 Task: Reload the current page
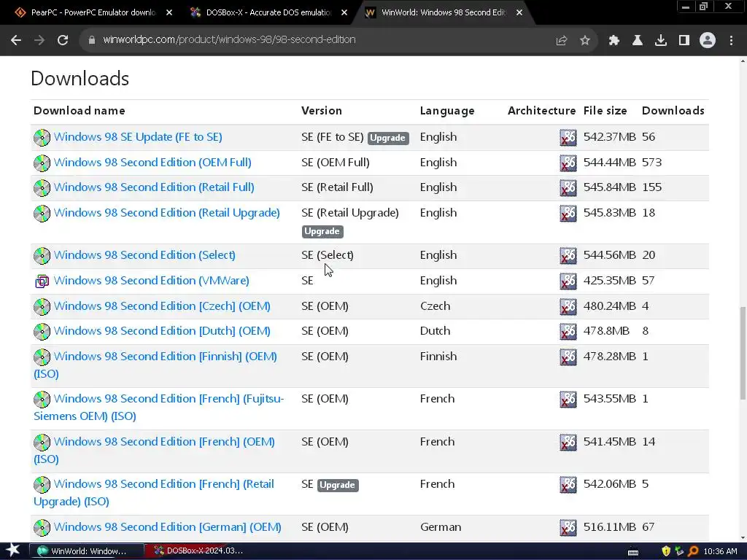point(63,40)
